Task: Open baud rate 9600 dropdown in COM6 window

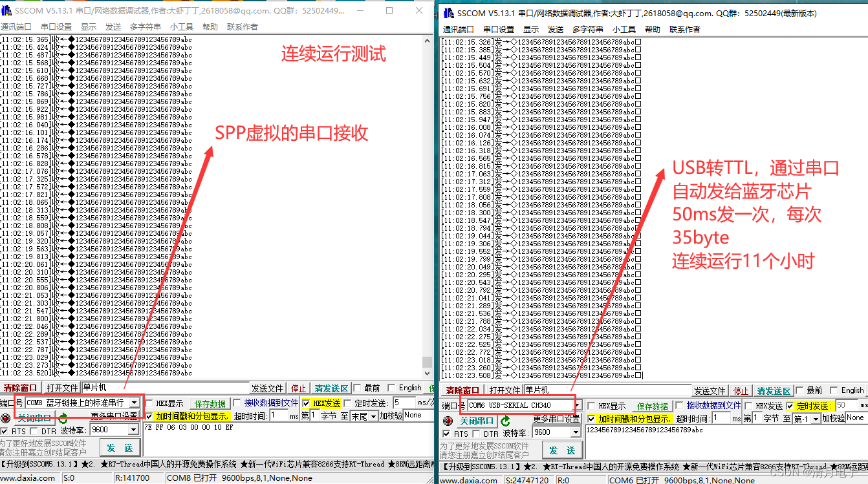Action: (576, 432)
